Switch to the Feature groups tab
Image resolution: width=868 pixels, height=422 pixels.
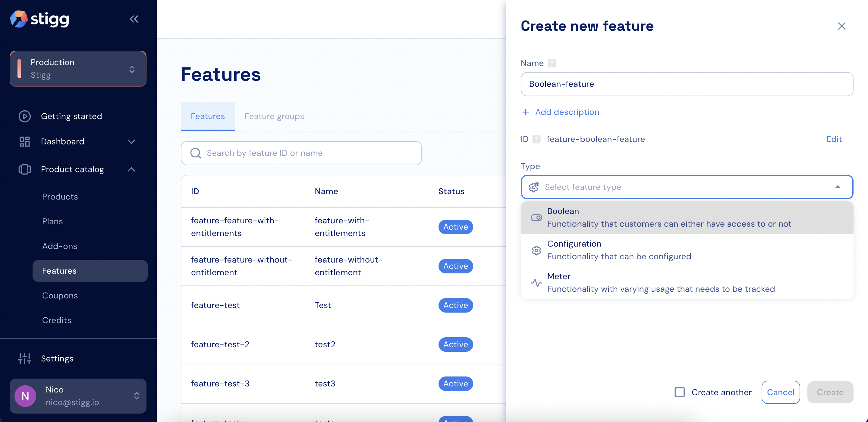click(274, 116)
